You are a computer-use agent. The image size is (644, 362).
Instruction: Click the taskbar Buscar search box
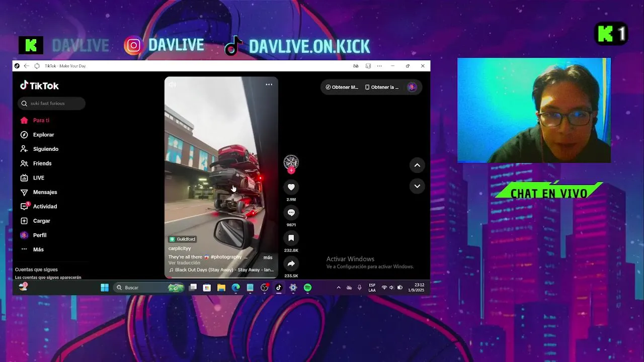point(149,288)
